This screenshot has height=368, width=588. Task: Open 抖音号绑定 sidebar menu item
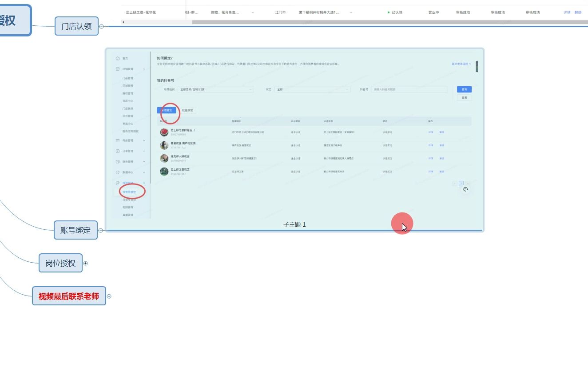click(129, 192)
